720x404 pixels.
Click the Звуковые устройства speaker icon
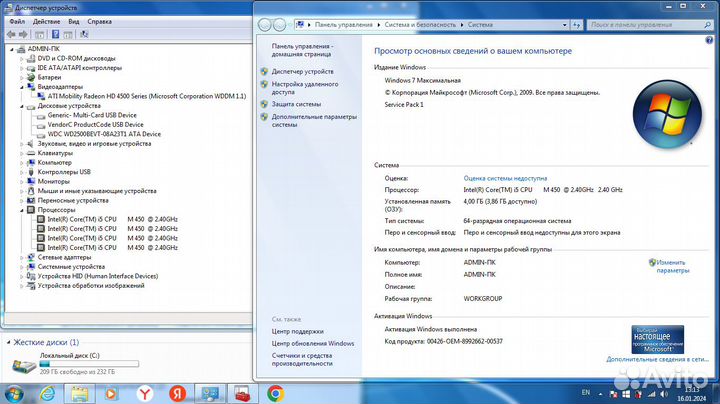click(x=31, y=144)
